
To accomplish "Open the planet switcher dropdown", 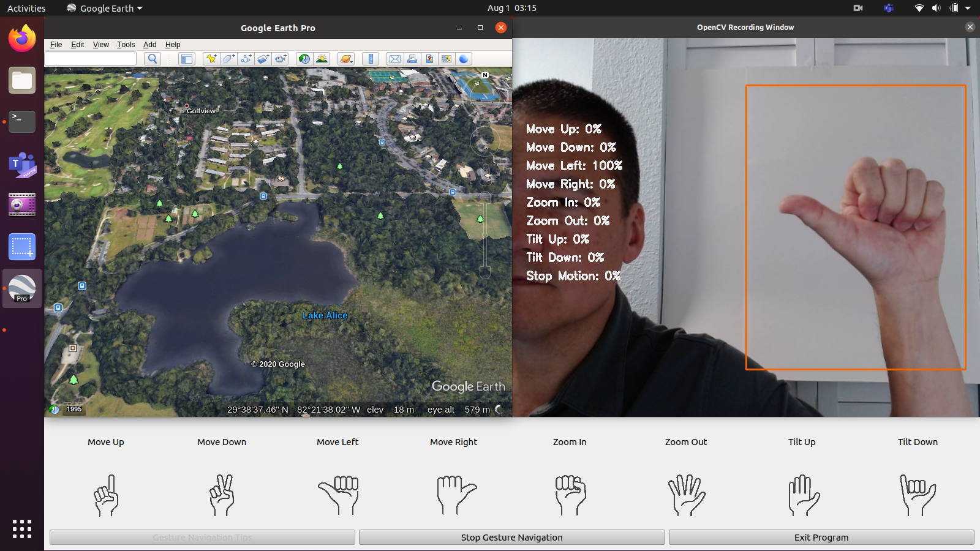I will (346, 59).
